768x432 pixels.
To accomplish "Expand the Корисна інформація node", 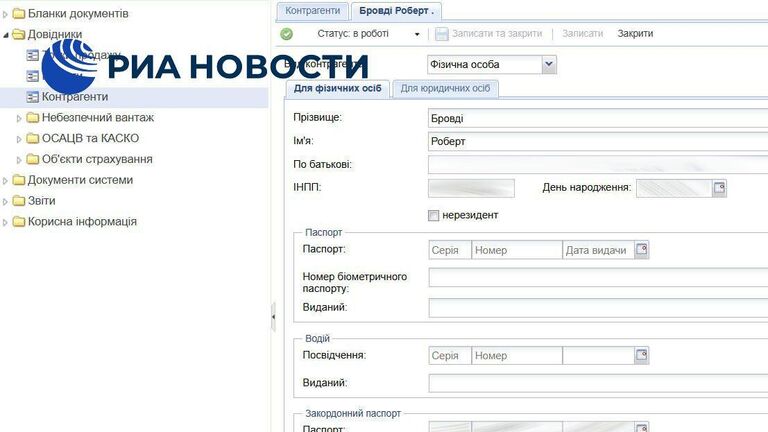I will click(5, 223).
